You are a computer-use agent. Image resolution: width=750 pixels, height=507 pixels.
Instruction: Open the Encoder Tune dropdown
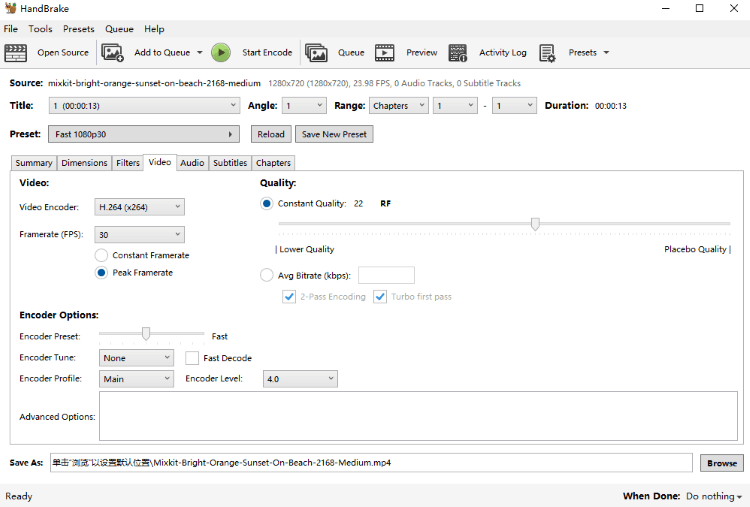(136, 358)
